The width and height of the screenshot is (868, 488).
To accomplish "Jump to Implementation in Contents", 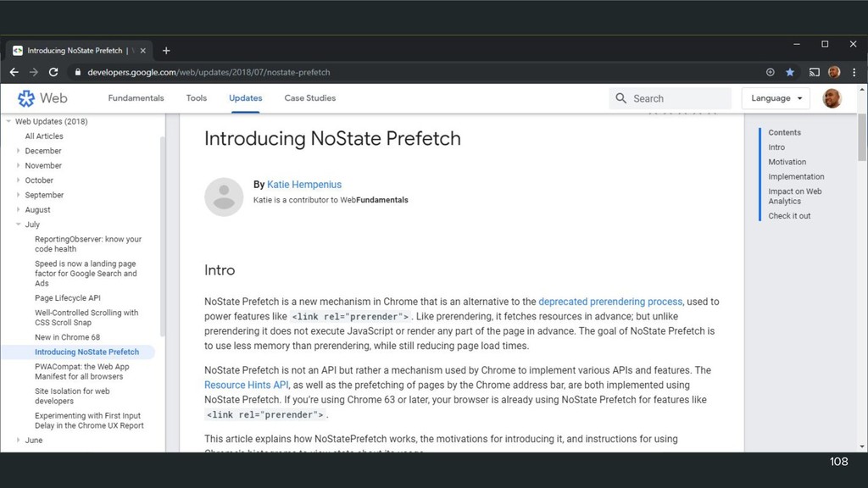I will pos(795,176).
